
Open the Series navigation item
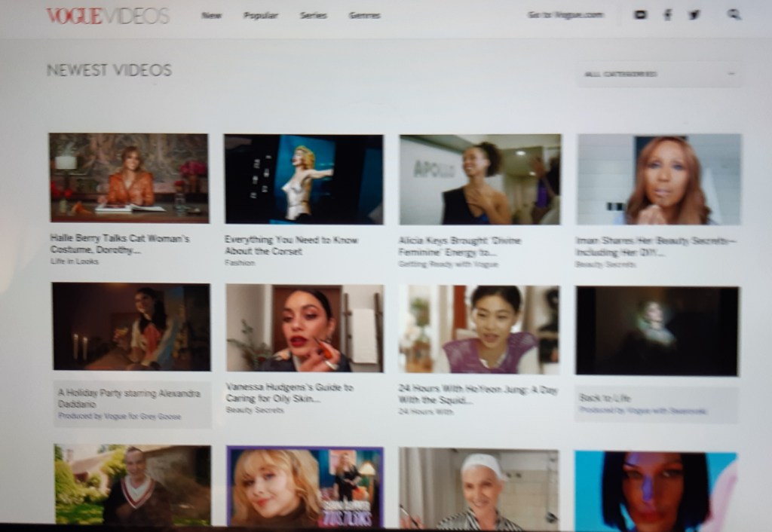[313, 15]
